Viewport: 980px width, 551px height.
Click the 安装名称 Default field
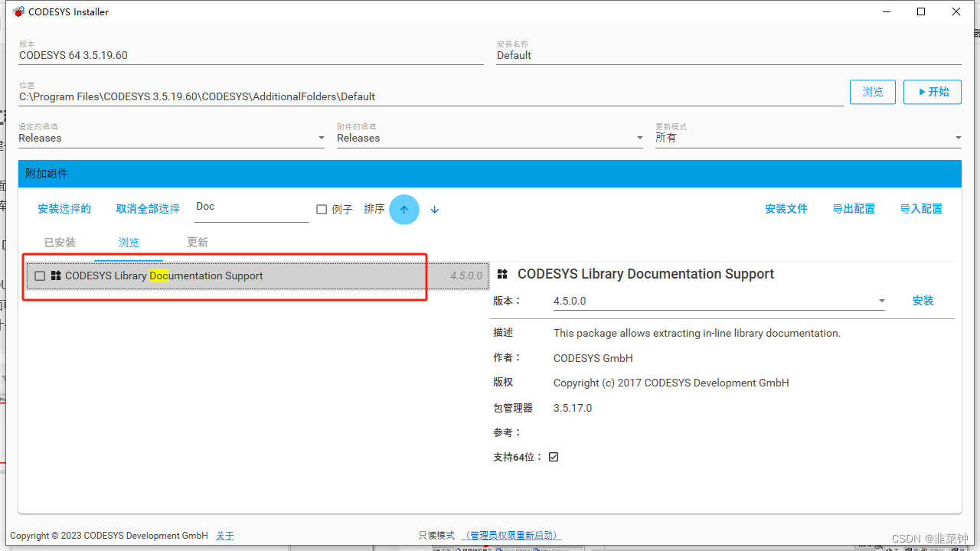click(729, 55)
